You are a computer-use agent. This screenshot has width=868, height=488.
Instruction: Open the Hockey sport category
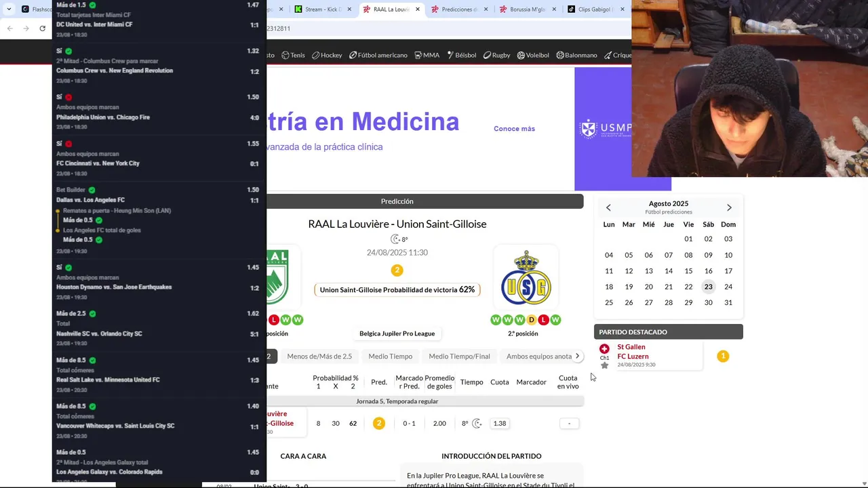pyautogui.click(x=327, y=55)
